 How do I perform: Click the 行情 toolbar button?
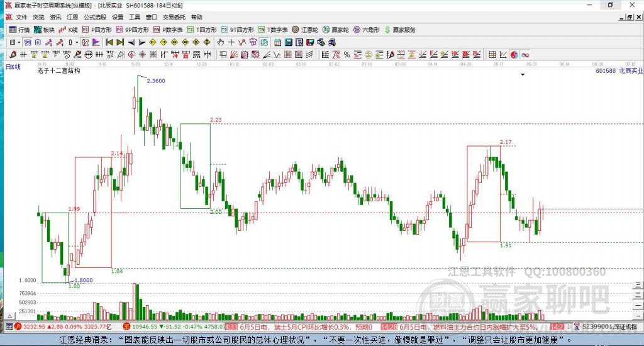tap(19, 30)
